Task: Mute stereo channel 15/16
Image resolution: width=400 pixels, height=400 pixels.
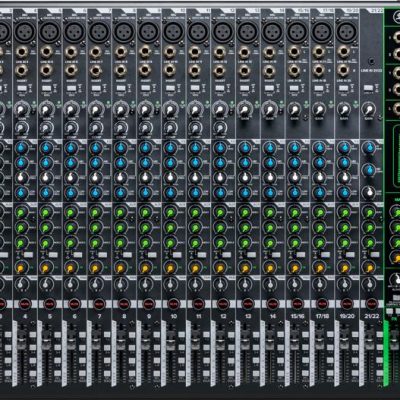Action: [297, 304]
